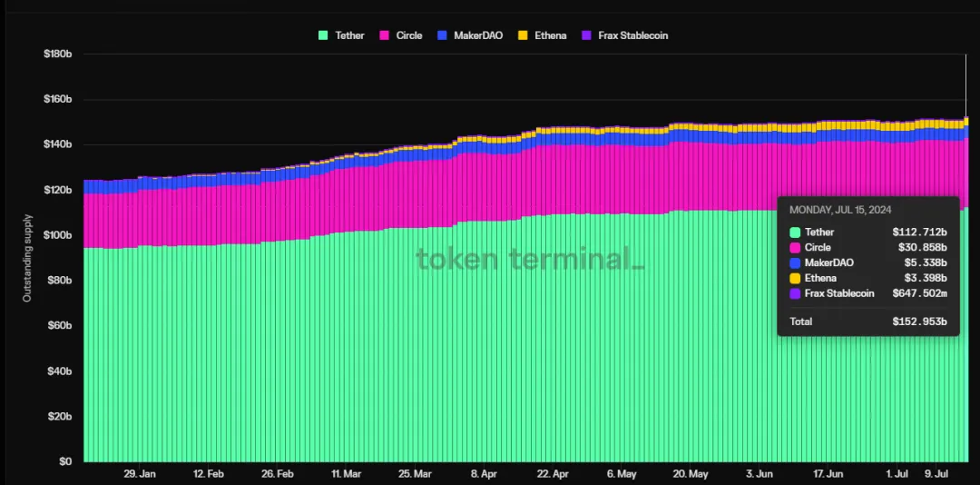Click the Tether color icon in tooltip
Image resolution: width=980 pixels, height=485 pixels.
point(796,233)
